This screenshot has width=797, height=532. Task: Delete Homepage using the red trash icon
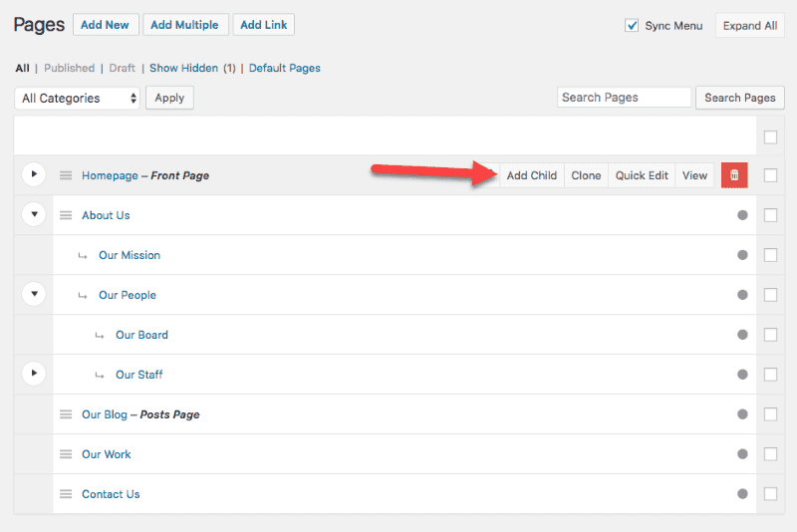(x=734, y=175)
